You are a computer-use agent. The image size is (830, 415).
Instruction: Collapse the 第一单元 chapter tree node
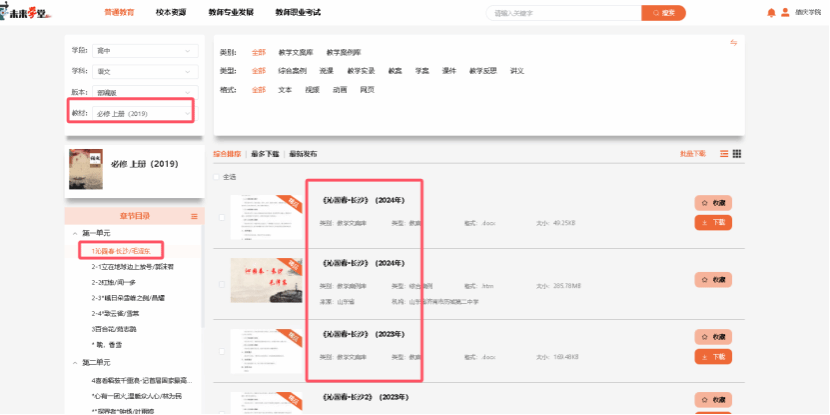(x=76, y=232)
